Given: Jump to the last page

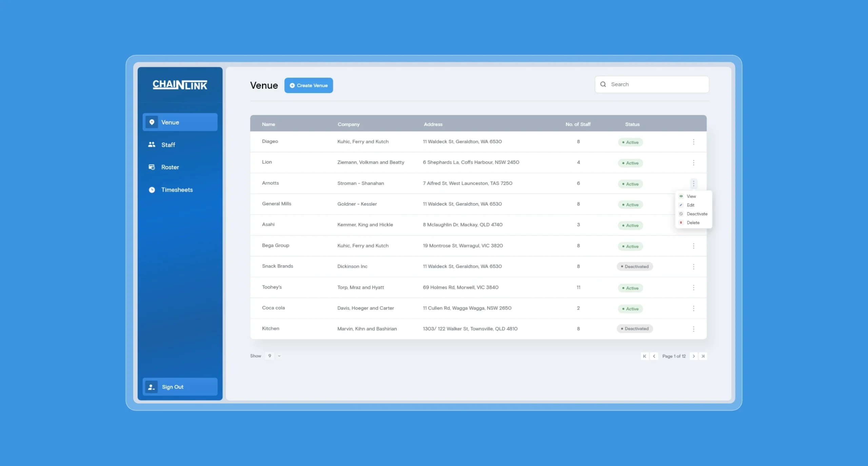Looking at the screenshot, I should coord(703,356).
